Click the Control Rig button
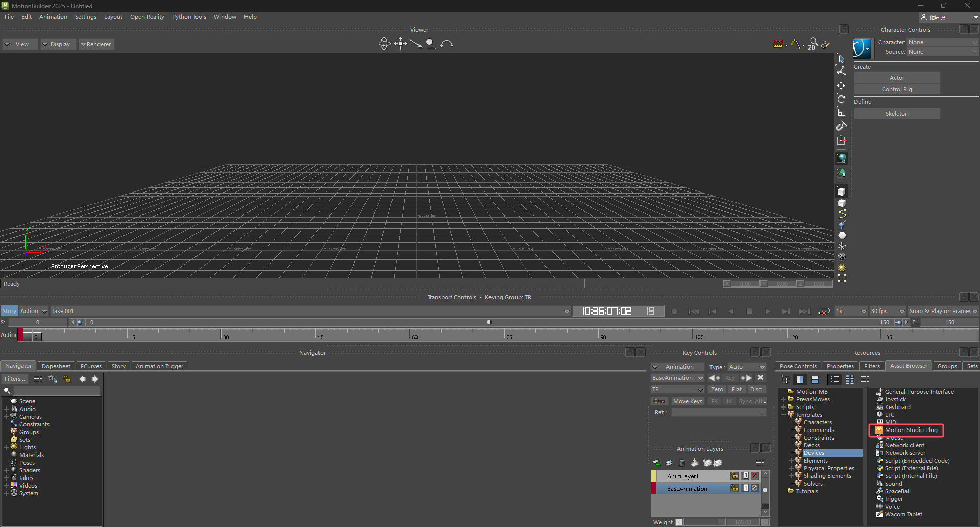Viewport: 980px width, 527px height. click(x=897, y=89)
